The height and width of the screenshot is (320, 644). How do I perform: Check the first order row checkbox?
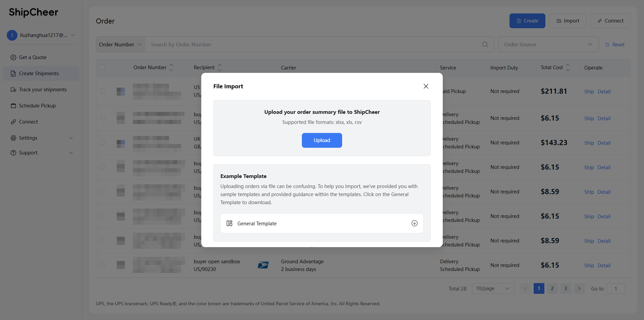[102, 91]
